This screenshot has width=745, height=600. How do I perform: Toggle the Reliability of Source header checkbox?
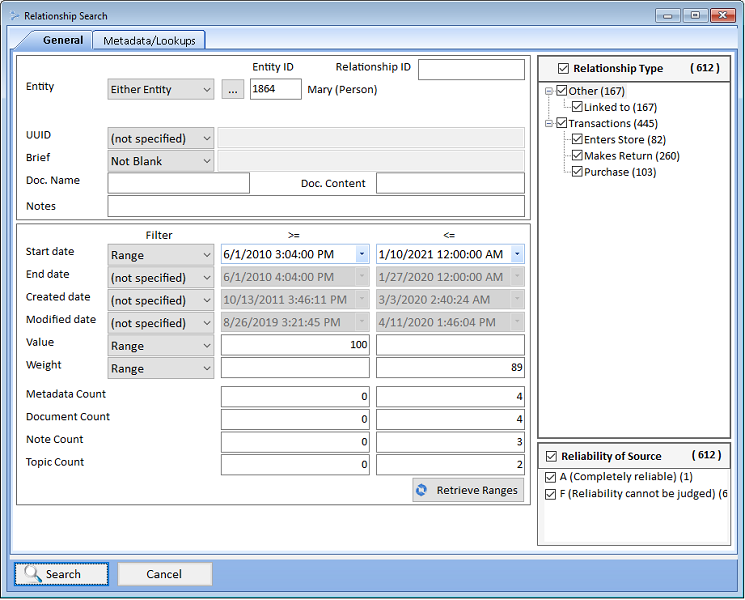(x=551, y=456)
